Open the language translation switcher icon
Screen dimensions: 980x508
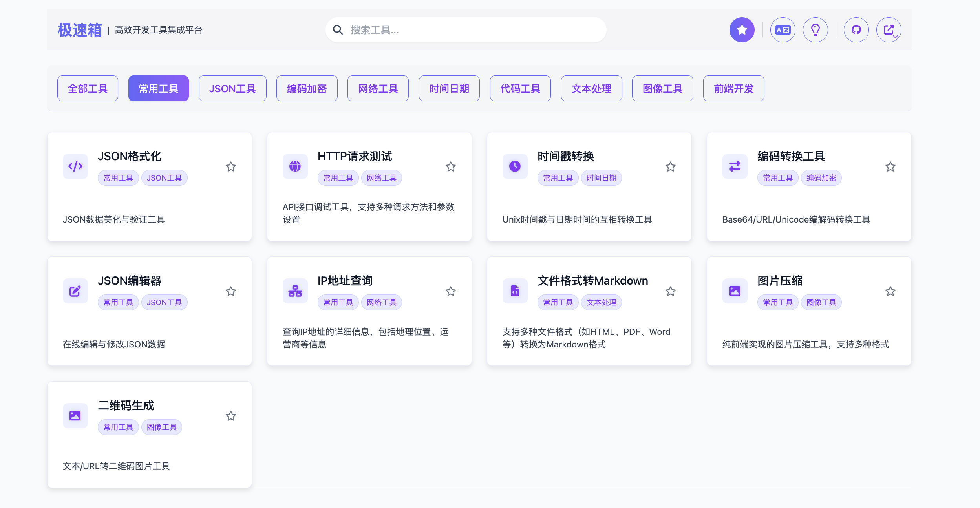click(x=783, y=30)
